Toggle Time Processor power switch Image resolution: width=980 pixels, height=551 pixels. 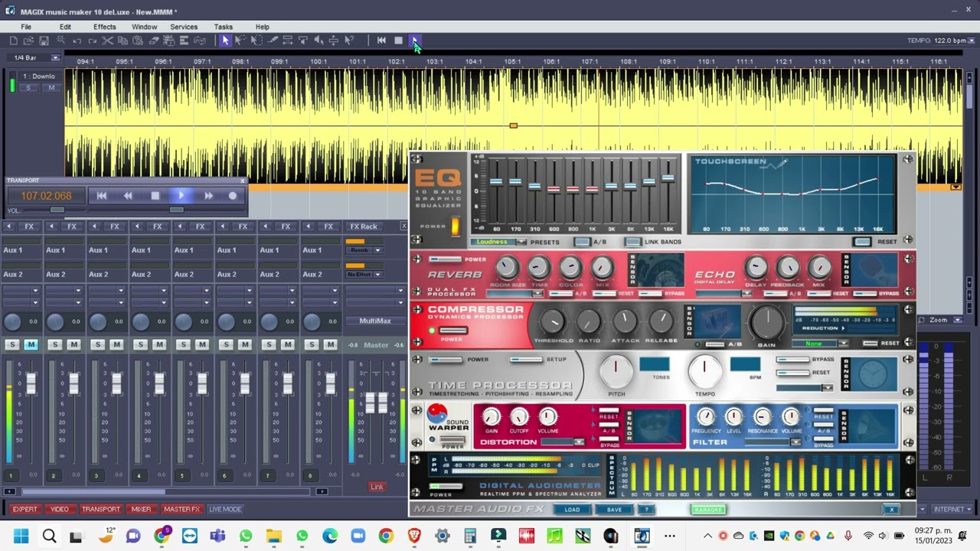446,360
